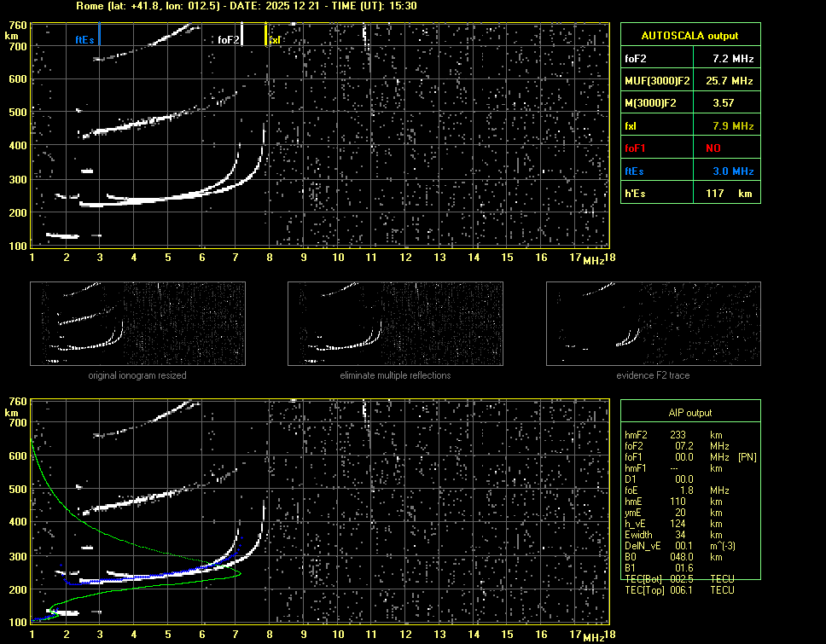Select the 'evidence F2 trace' thumbnail
The width and height of the screenshot is (826, 644).
point(653,323)
